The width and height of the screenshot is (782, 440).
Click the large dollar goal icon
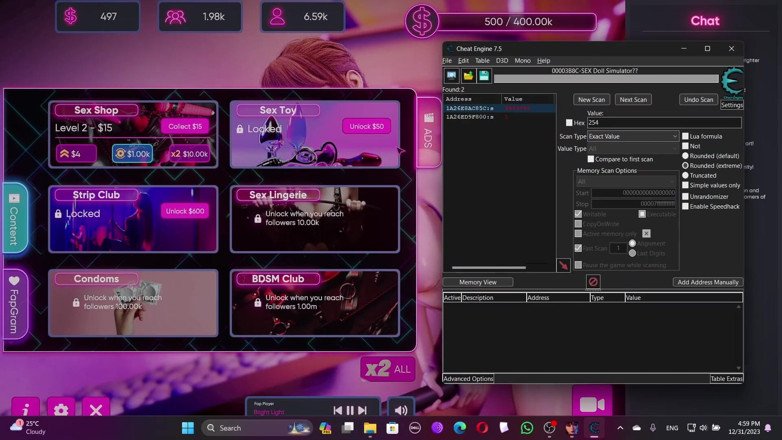pyautogui.click(x=421, y=21)
